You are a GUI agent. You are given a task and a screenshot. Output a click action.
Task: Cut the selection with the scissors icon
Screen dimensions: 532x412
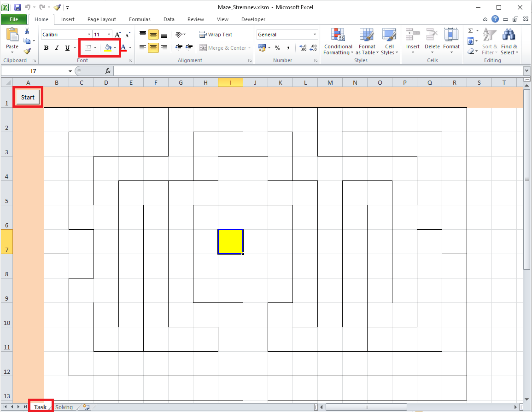coord(27,31)
